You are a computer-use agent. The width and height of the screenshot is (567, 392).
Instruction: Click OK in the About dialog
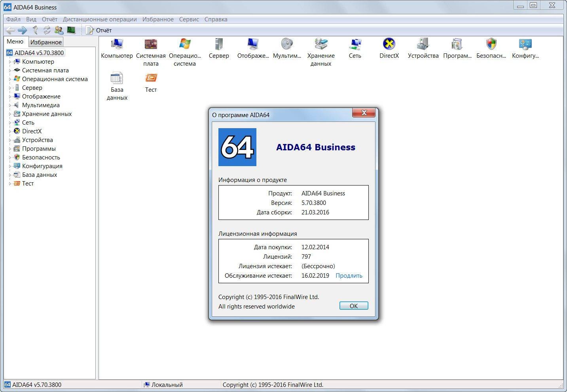click(354, 306)
